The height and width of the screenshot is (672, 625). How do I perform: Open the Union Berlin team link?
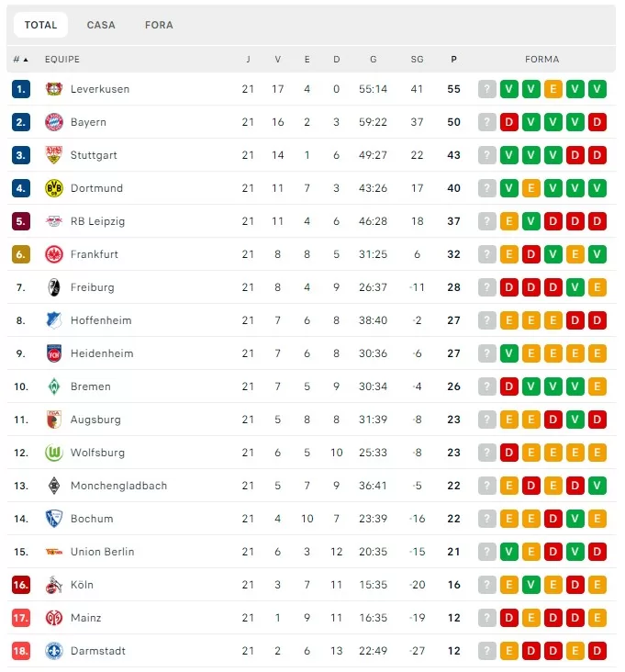pyautogui.click(x=102, y=552)
